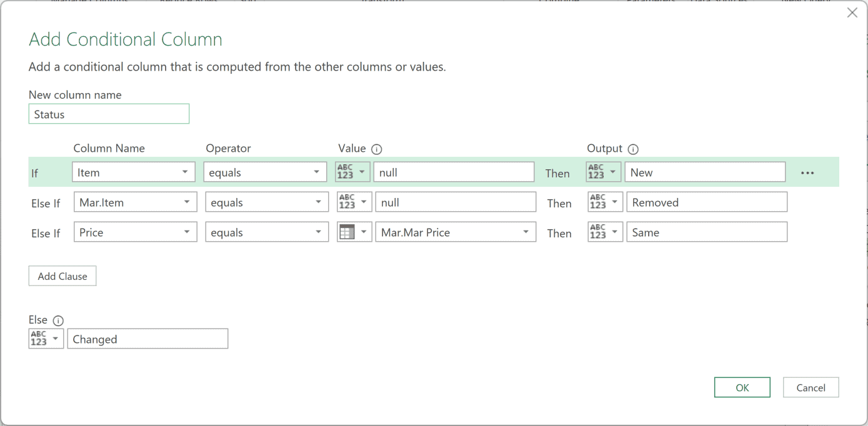Click the Else If label beside Mar.Item

pos(46,203)
